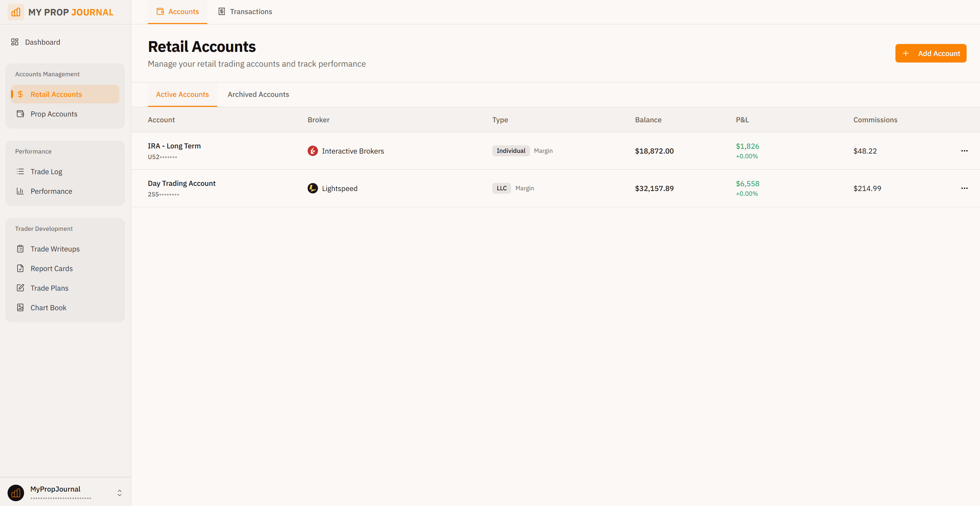Viewport: 980px width, 506px height.
Task: Click the $18,872.00 balance value
Action: coord(654,151)
